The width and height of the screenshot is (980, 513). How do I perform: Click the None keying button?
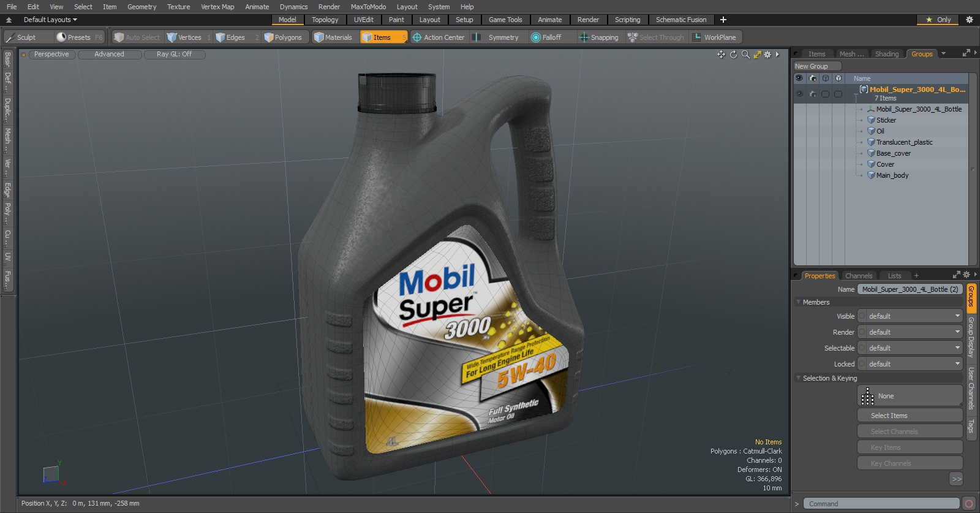[x=910, y=396]
